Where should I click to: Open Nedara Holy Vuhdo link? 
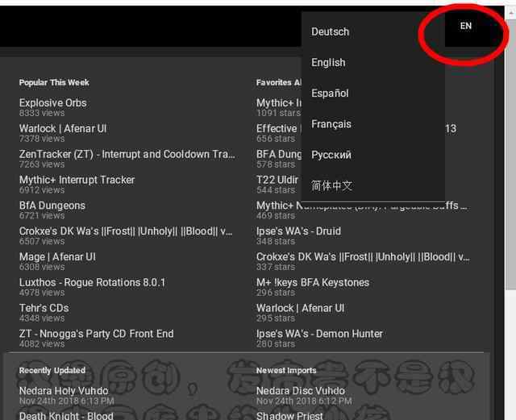tap(64, 391)
